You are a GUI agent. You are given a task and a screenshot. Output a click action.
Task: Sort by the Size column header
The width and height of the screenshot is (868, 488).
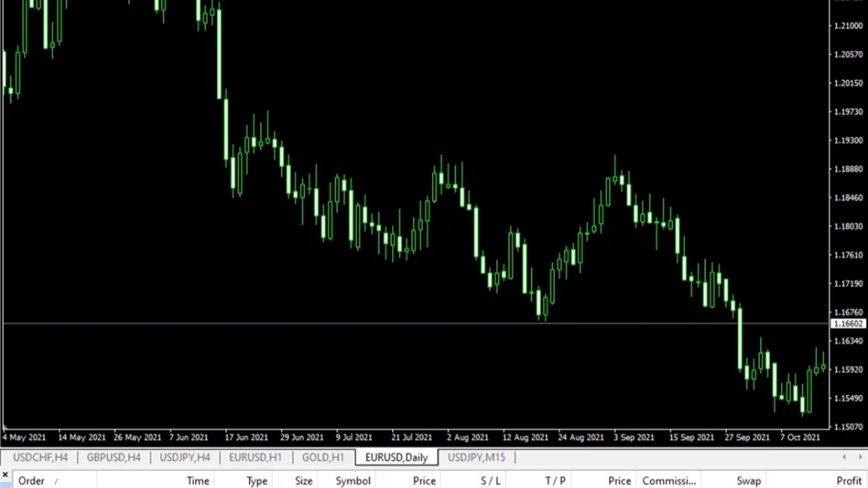pos(303,481)
